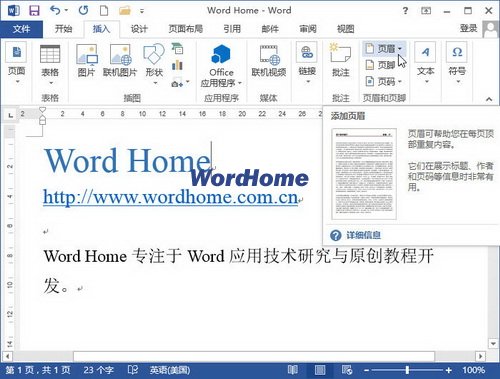Click the ruler tab selector button
This screenshot has height=379, width=500.
11,115
